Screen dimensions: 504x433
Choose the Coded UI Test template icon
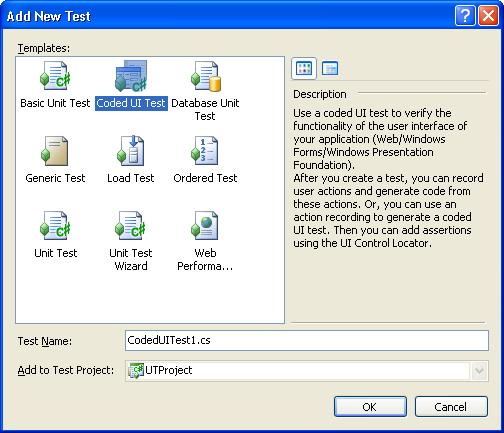point(131,76)
